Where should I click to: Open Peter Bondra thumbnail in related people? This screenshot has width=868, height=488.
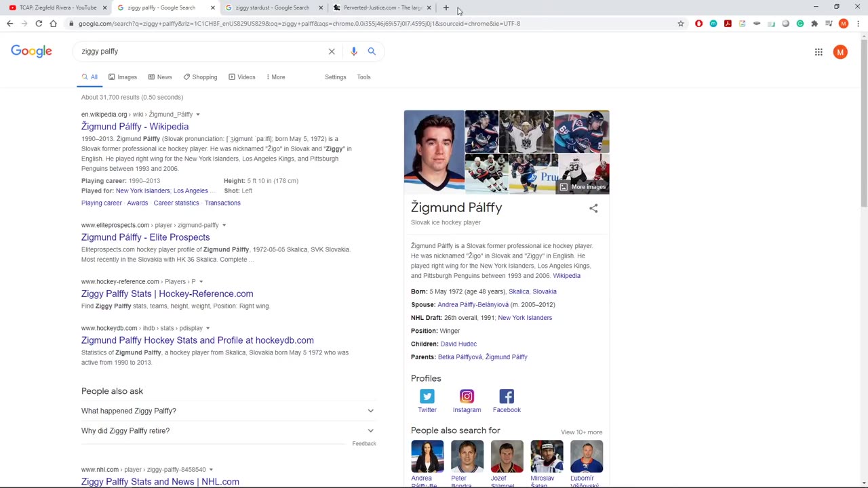467,457
